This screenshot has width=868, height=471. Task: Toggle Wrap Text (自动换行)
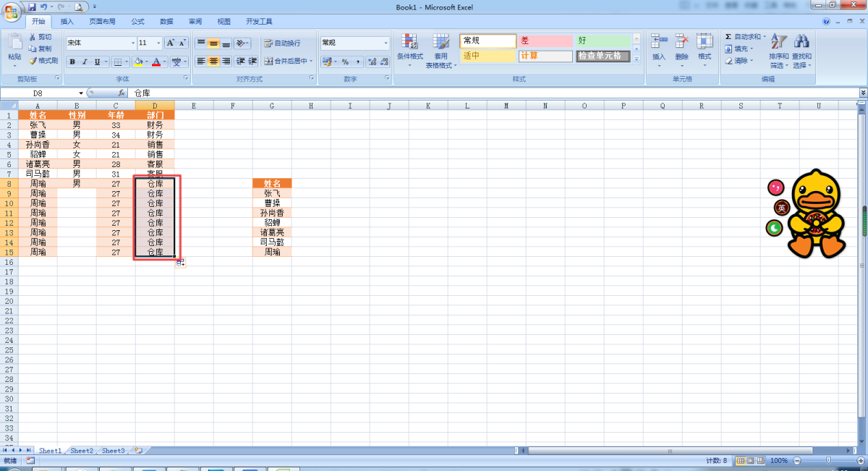(282, 43)
